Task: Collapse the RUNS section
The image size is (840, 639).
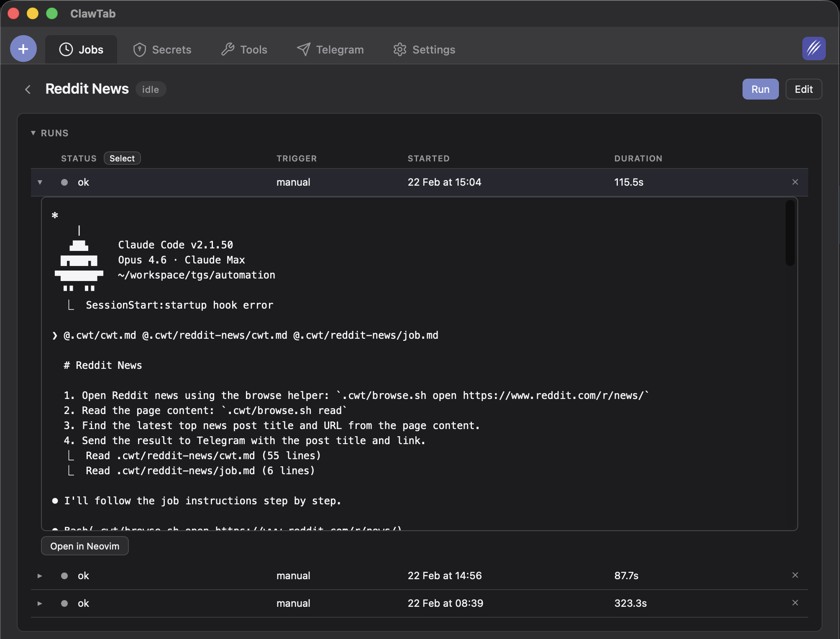Action: coord(33,133)
